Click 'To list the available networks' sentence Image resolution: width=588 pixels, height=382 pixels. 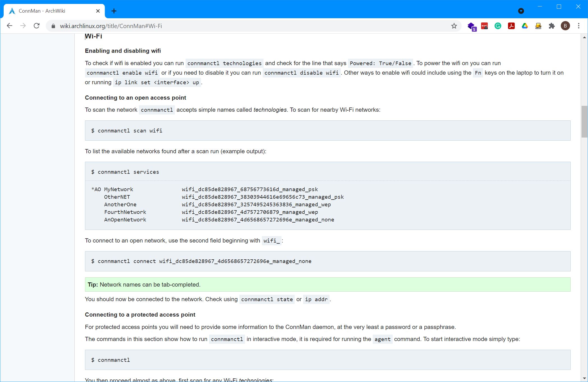(x=175, y=151)
